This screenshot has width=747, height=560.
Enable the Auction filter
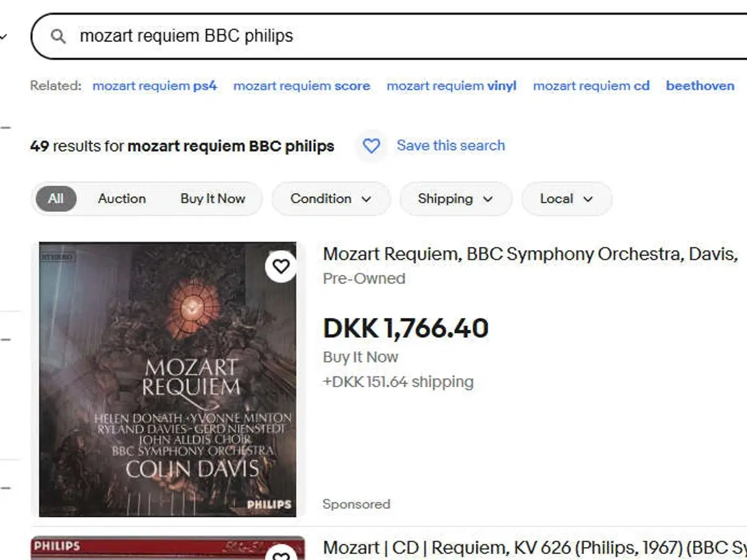(x=121, y=199)
